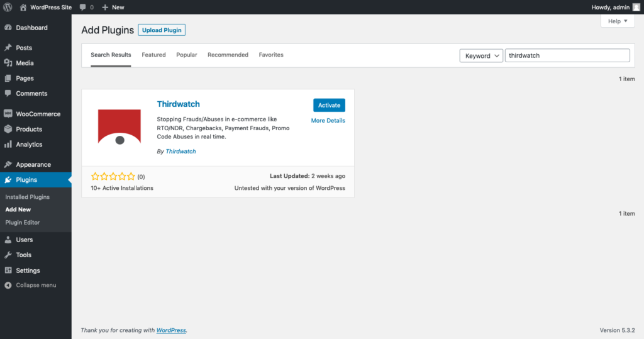Open the comments bubble icon in admin bar
The image size is (644, 339).
pyautogui.click(x=83, y=7)
